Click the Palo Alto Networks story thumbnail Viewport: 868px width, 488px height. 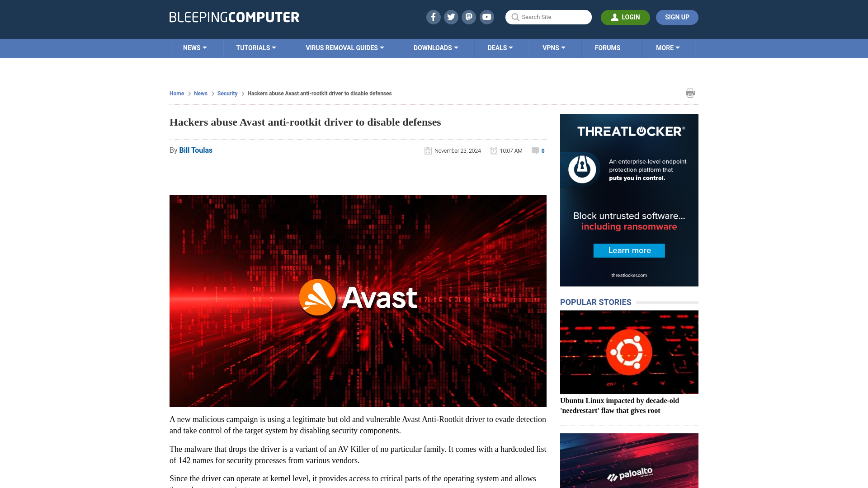(x=629, y=460)
